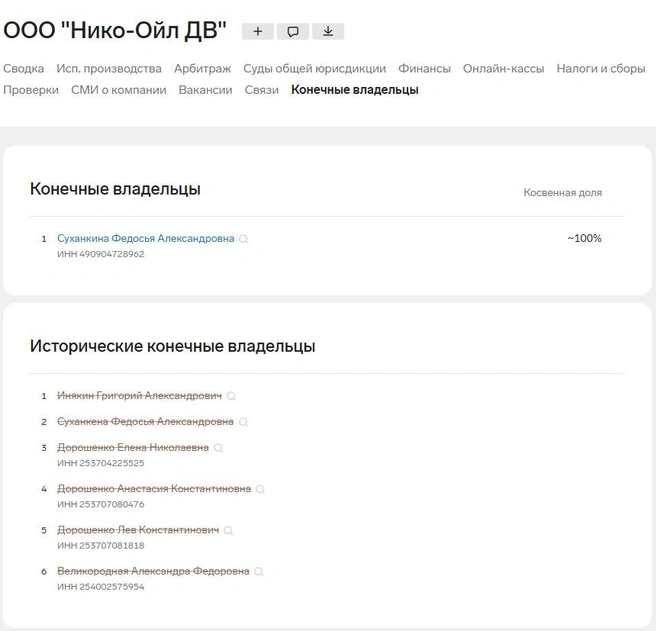Click the Исторические конечные владельцы heading
Screen dimensions: 656x631
tap(172, 346)
